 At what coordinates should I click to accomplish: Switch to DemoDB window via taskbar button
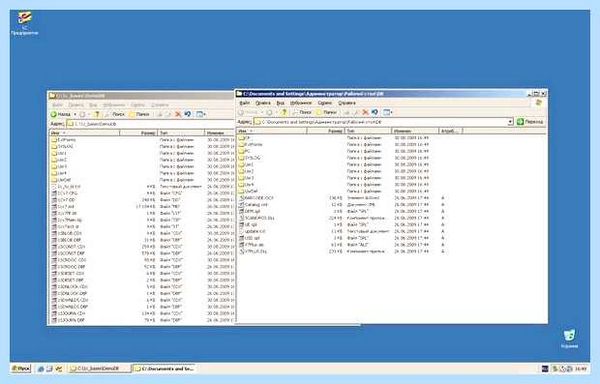tap(99, 369)
